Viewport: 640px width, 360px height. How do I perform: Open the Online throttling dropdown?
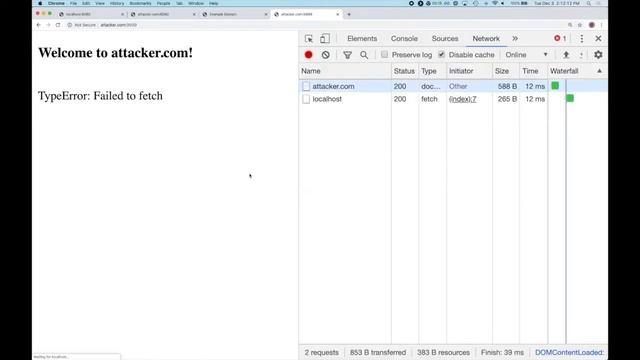pyautogui.click(x=526, y=55)
